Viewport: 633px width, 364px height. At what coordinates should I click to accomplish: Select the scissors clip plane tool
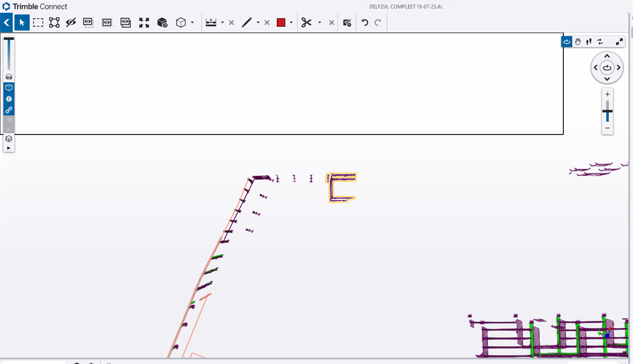[306, 23]
